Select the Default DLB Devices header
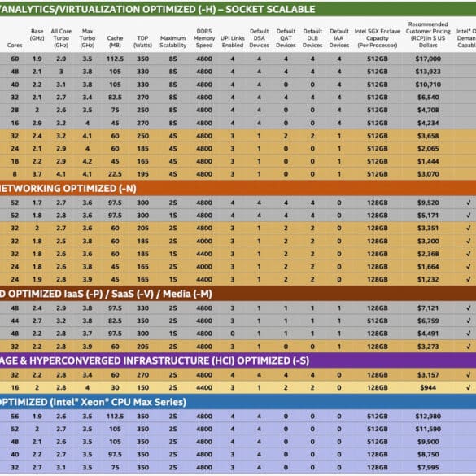 [312, 38]
